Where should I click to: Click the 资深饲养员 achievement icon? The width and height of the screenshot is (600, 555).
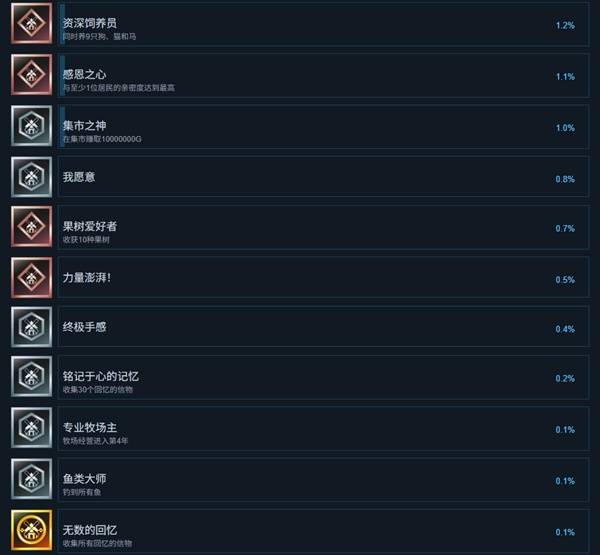coord(31,23)
